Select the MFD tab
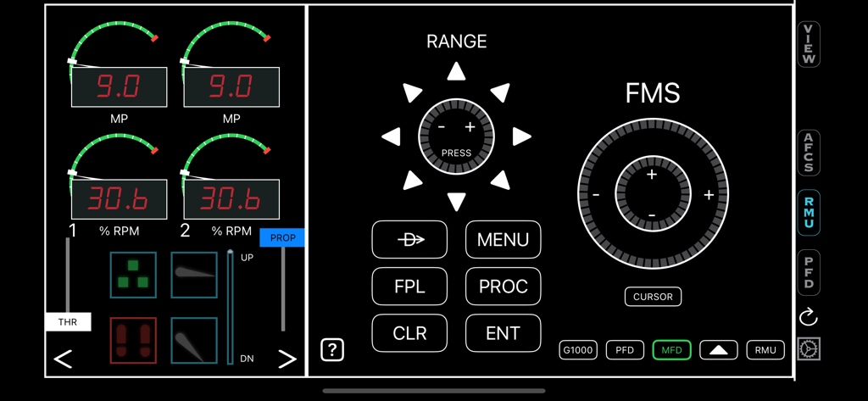 coord(672,350)
